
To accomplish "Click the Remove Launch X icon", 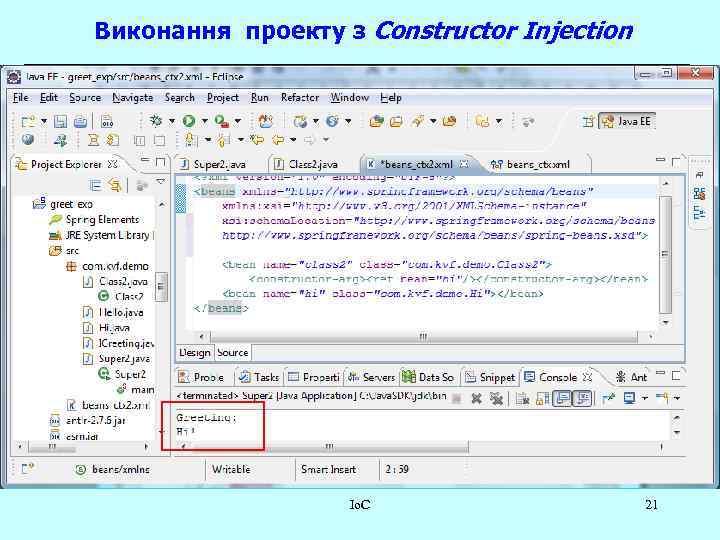I will pos(477,399).
